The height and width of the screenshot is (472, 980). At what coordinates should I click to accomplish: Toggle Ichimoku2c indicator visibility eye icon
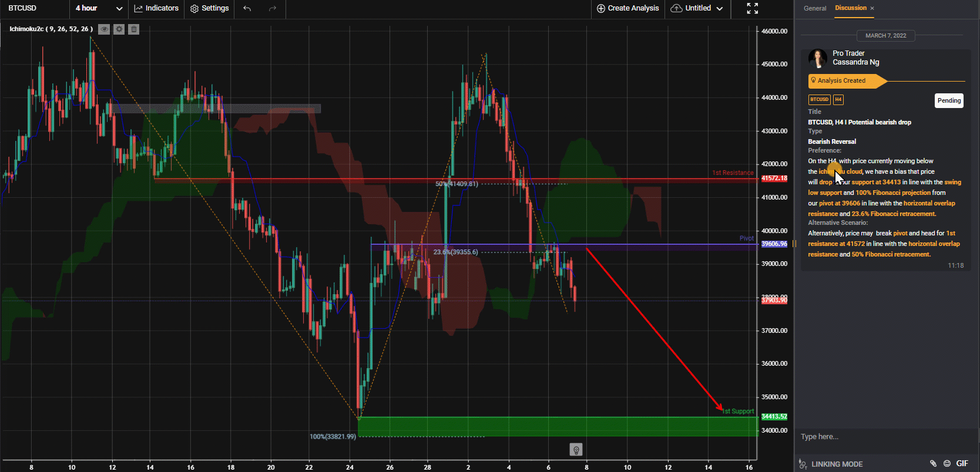pyautogui.click(x=104, y=29)
